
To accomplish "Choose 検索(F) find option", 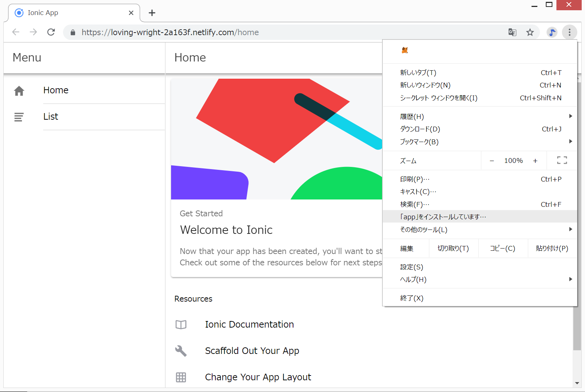I will click(x=480, y=204).
